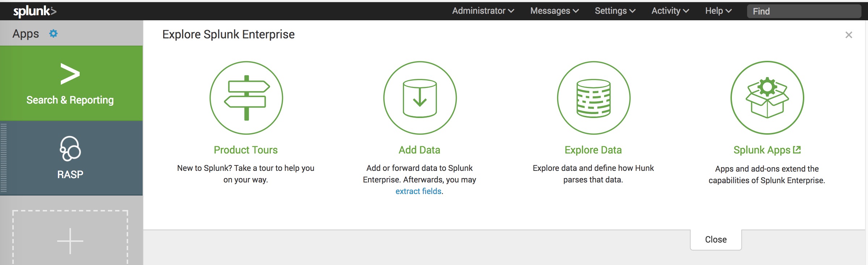Click the Splunk Apps box icon
The image size is (868, 265).
coord(767,98)
